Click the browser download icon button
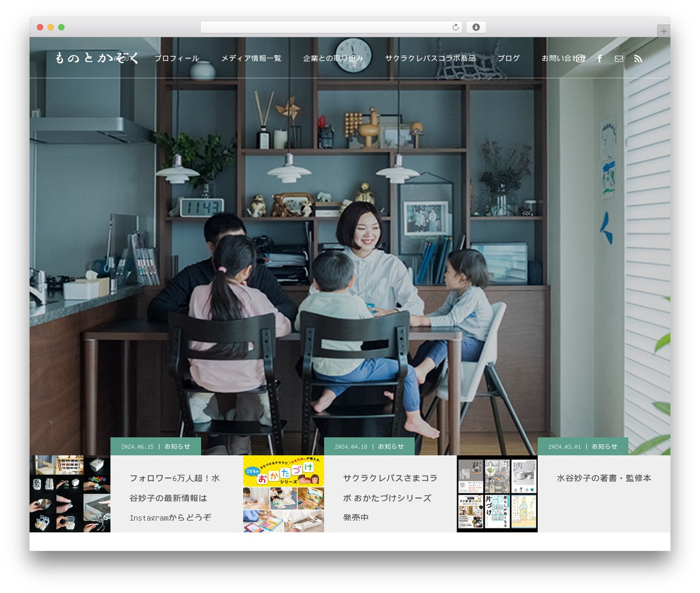The width and height of the screenshot is (700, 593). pyautogui.click(x=476, y=27)
